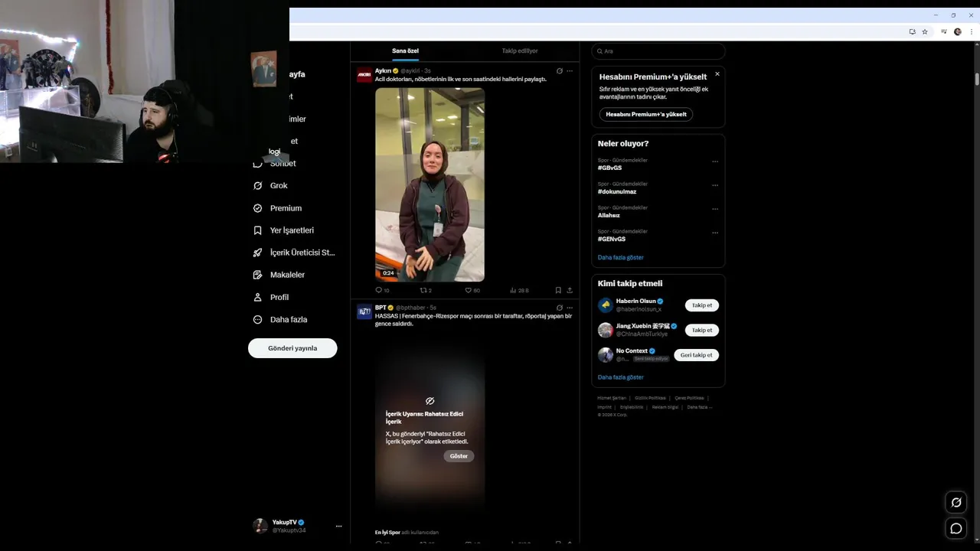This screenshot has height=551, width=980.
Task: Show more trends with Daha fazla göster
Action: click(621, 258)
